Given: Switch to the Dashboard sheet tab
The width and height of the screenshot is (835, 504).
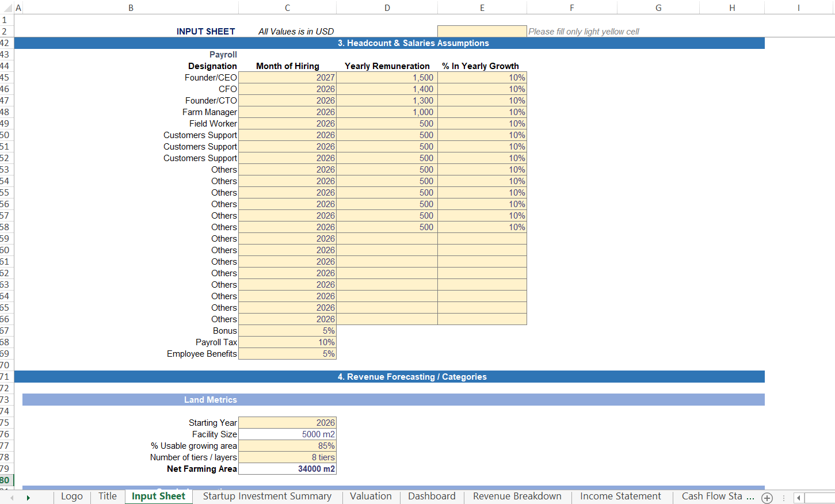Looking at the screenshot, I should [x=432, y=497].
